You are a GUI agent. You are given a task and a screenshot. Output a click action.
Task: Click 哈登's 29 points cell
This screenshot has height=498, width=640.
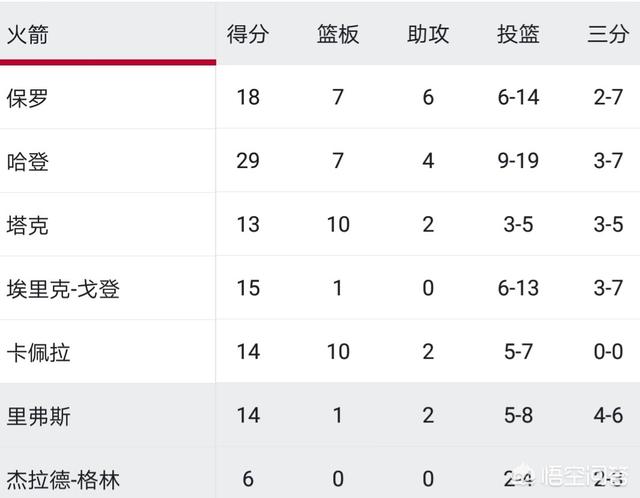(248, 161)
